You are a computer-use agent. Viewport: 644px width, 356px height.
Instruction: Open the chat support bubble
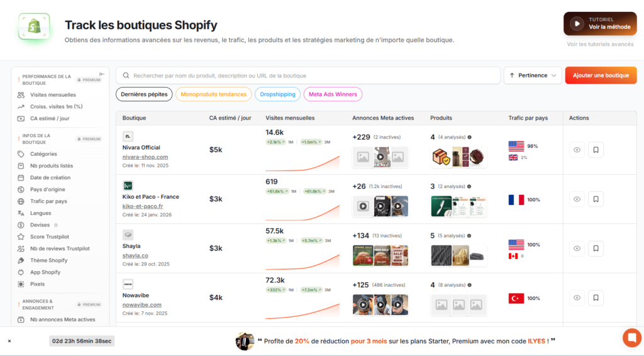click(631, 338)
